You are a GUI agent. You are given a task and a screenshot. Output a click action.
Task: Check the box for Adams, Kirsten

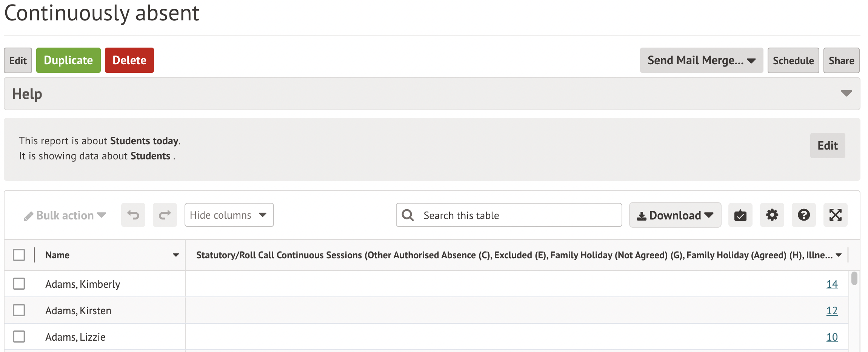click(x=19, y=310)
